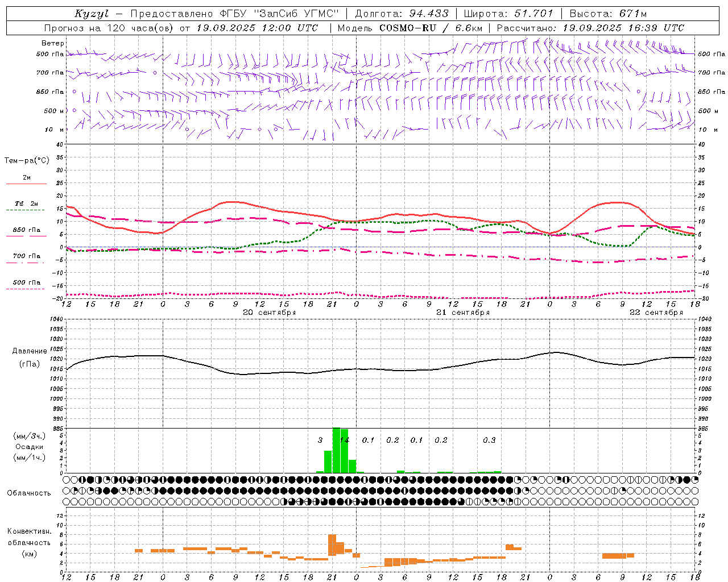Click the right-hand '10 м' wind level label

(x=708, y=130)
